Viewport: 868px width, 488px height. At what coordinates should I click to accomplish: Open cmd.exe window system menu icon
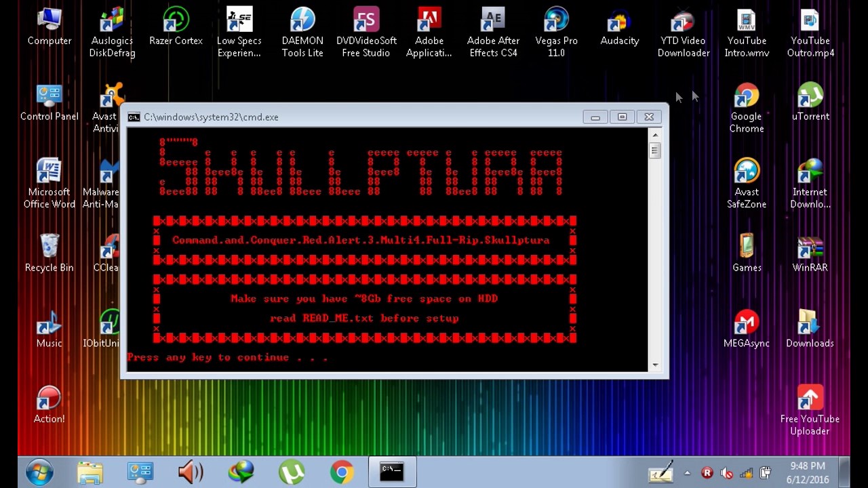134,117
